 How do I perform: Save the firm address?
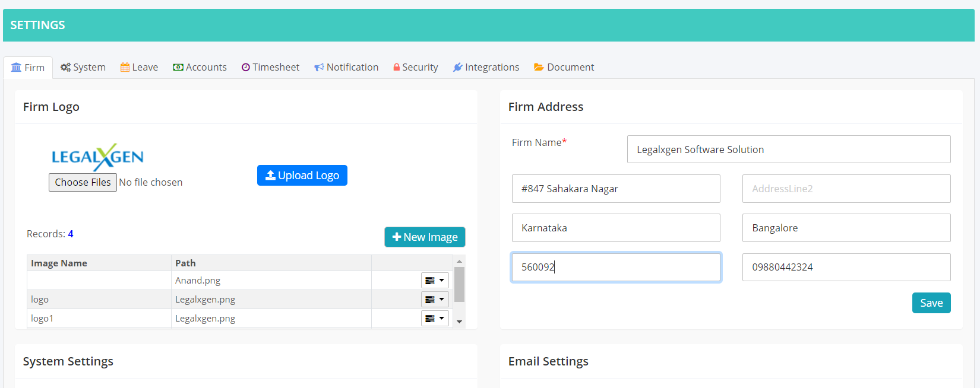click(931, 303)
